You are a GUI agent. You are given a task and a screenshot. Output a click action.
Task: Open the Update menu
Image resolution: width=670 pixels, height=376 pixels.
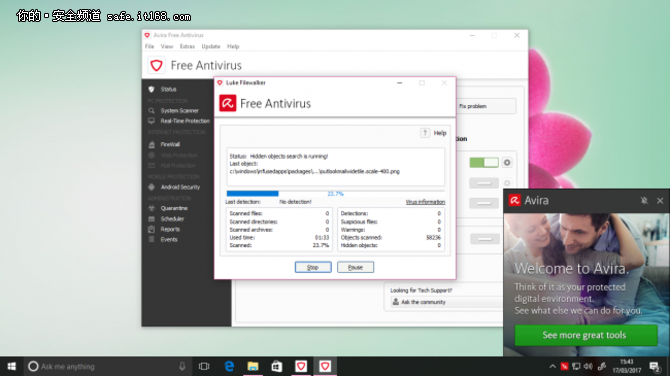pos(211,47)
